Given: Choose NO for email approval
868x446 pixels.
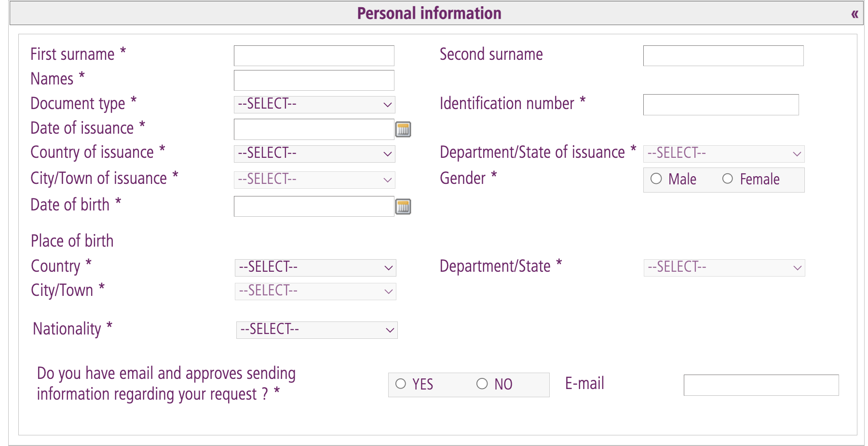Looking at the screenshot, I should pyautogui.click(x=482, y=384).
